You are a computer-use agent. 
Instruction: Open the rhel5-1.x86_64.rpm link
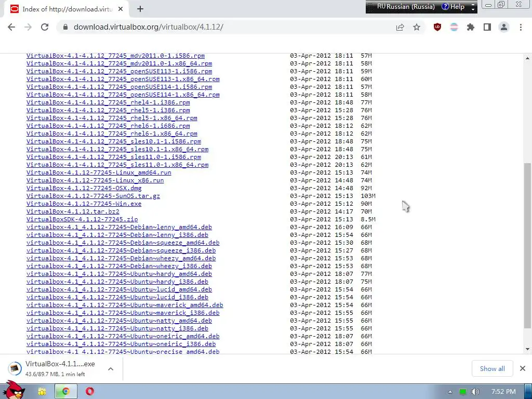tap(112, 118)
